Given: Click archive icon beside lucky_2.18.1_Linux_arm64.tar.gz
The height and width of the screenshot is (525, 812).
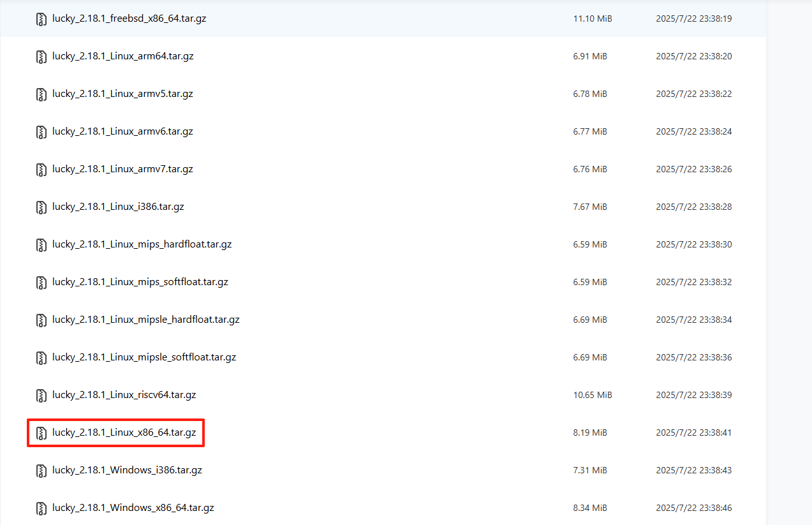Looking at the screenshot, I should 41,57.
